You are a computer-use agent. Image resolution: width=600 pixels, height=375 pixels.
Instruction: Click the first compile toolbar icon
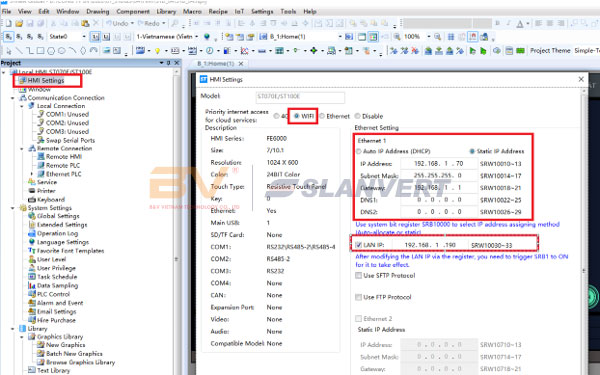tap(393, 51)
